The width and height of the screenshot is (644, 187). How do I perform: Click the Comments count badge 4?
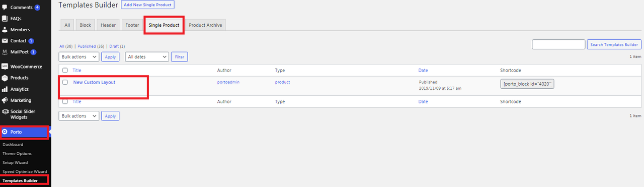click(37, 8)
